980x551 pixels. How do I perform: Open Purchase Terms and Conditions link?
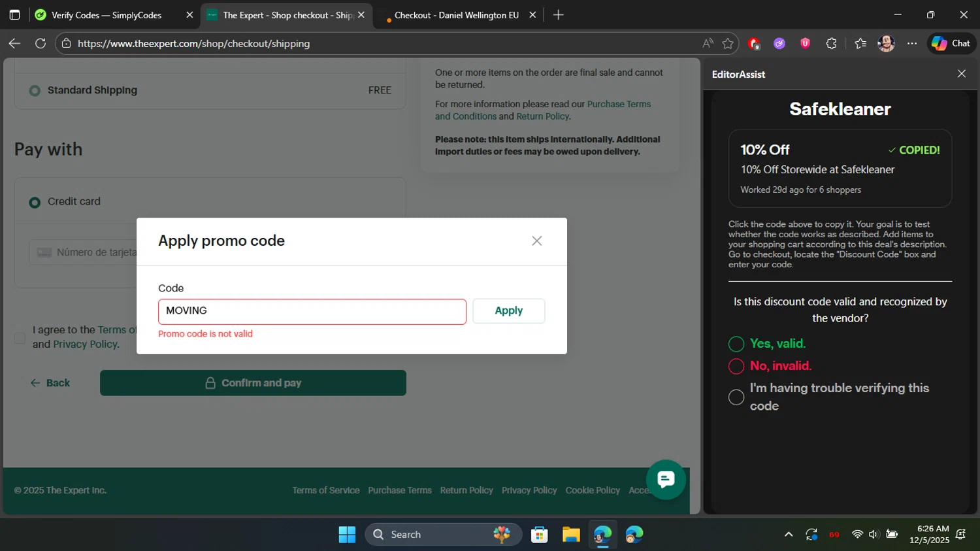click(543, 110)
